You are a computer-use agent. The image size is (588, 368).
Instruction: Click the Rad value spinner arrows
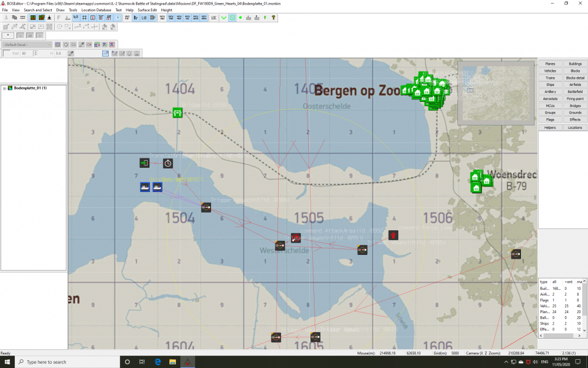36,54
